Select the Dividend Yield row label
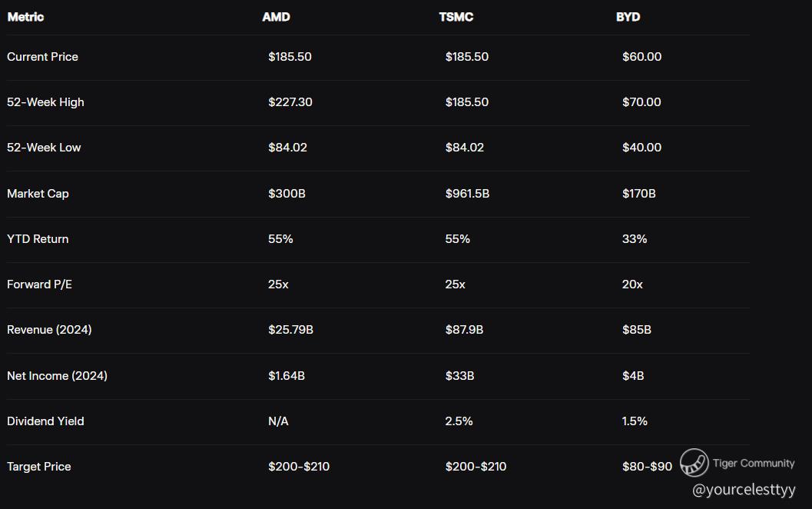This screenshot has width=812, height=509. coord(45,421)
